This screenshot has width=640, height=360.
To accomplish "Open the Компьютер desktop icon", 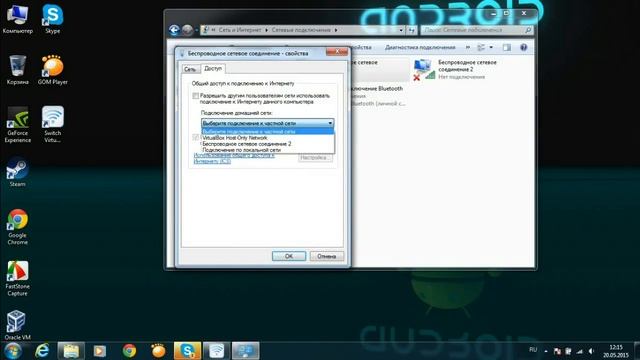I will tap(17, 18).
